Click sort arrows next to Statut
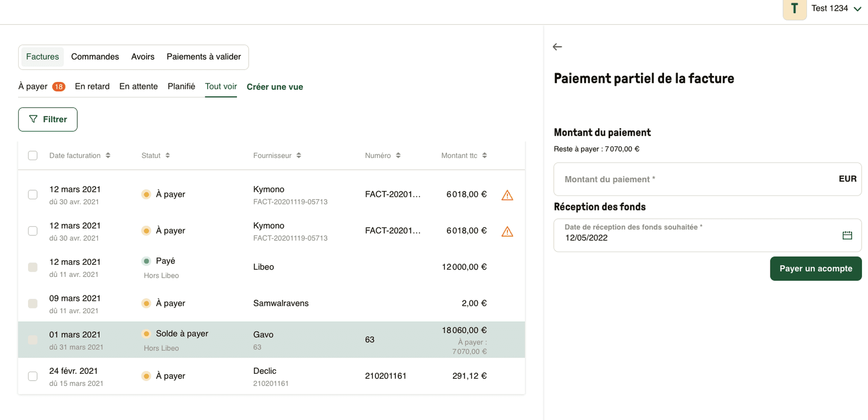The image size is (868, 420). point(168,155)
